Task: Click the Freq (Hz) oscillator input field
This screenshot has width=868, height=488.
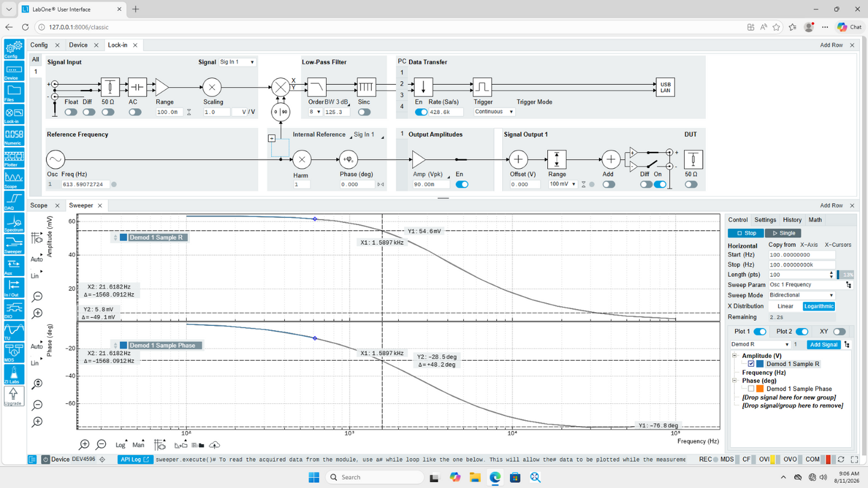Action: coord(85,184)
